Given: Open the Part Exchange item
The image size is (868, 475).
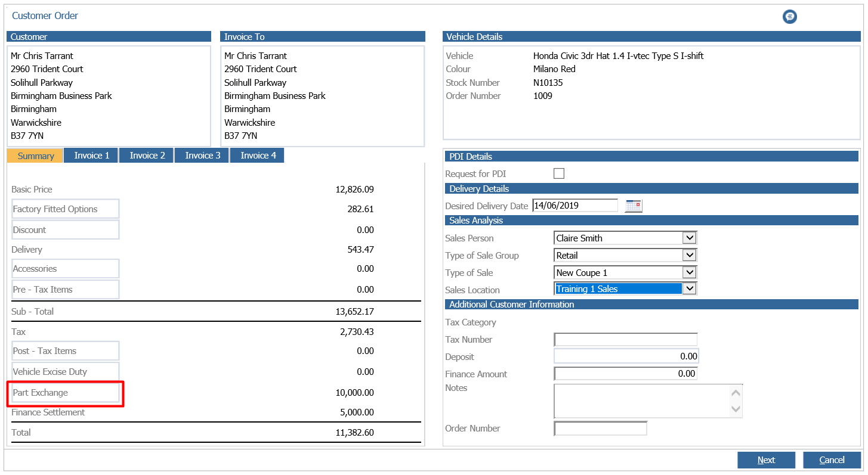Looking at the screenshot, I should tap(66, 393).
